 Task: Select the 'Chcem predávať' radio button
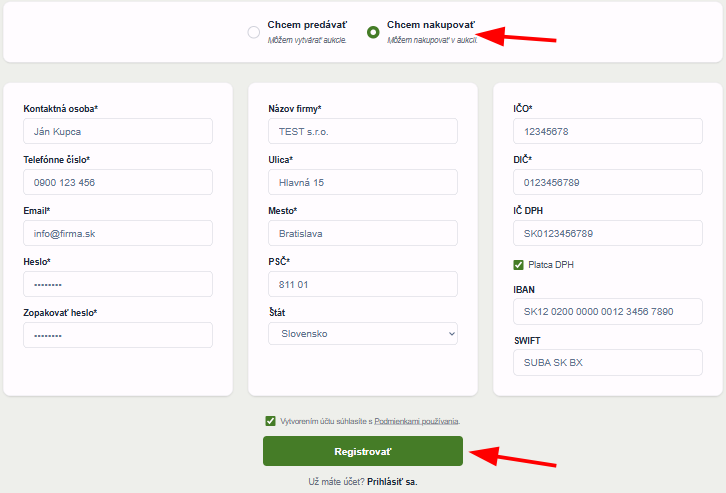pos(253,32)
